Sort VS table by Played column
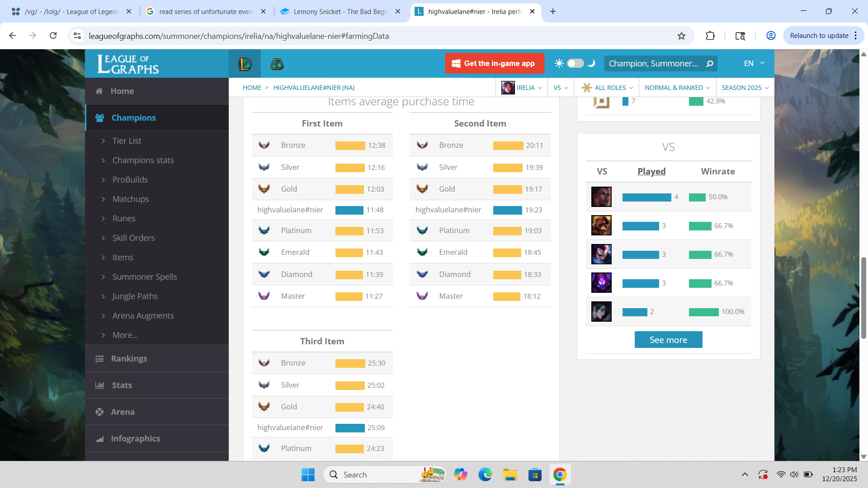Image resolution: width=868 pixels, height=488 pixels. pos(651,171)
